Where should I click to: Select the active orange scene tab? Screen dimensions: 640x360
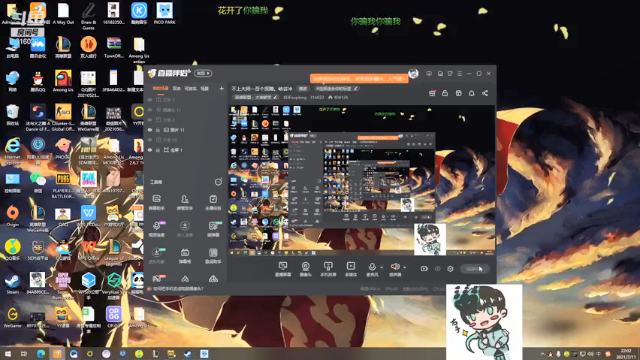pyautogui.click(x=160, y=88)
